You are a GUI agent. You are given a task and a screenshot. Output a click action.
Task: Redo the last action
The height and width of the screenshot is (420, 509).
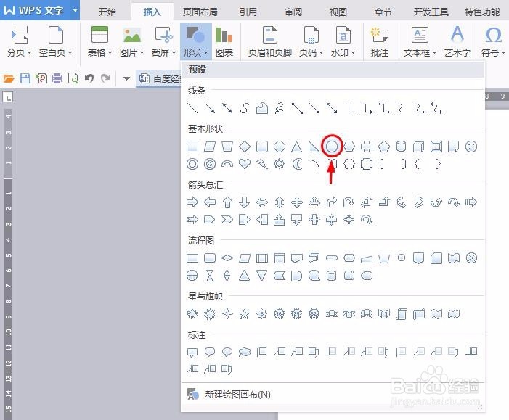pyautogui.click(x=105, y=78)
